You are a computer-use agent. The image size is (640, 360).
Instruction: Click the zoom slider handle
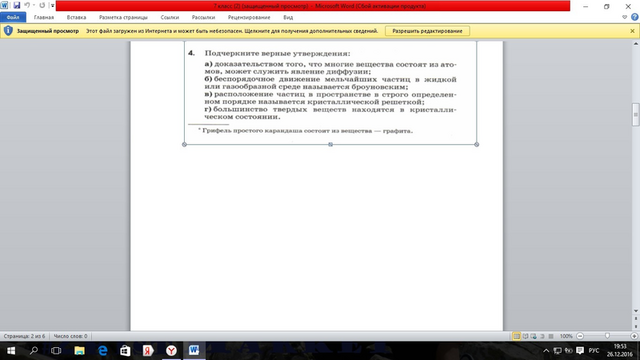click(x=607, y=336)
